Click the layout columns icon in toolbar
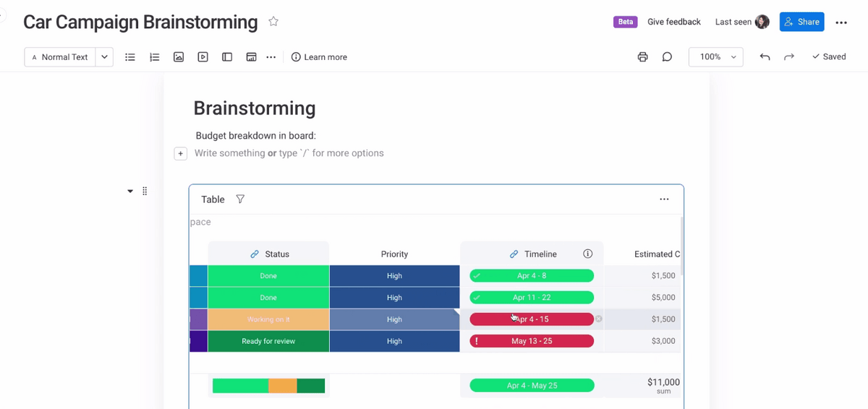Image resolution: width=868 pixels, height=409 pixels. (x=227, y=57)
